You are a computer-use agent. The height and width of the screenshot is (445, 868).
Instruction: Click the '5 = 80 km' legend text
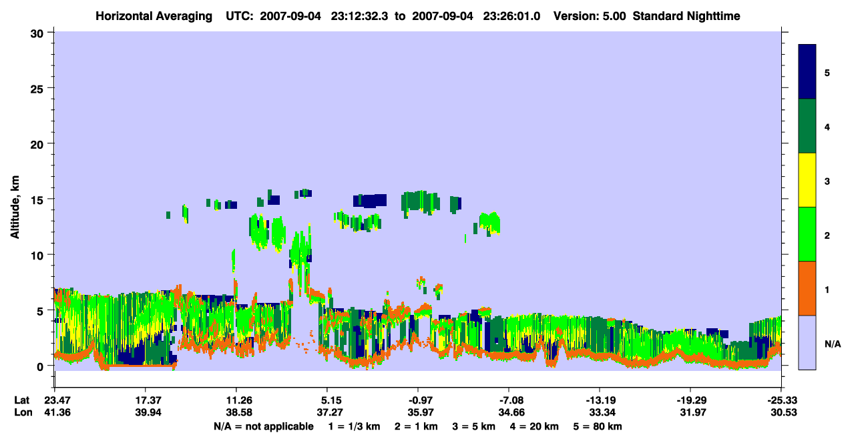pos(598,426)
